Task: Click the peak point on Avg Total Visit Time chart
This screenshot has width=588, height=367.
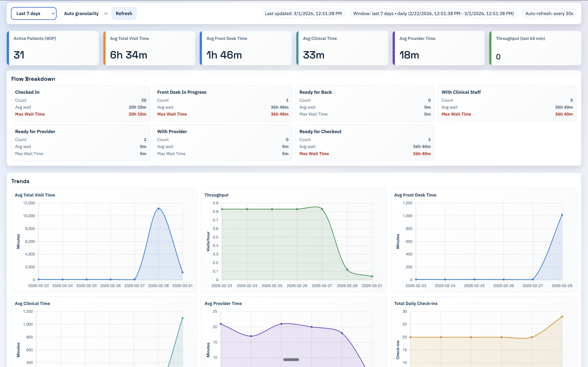Action: [158, 208]
